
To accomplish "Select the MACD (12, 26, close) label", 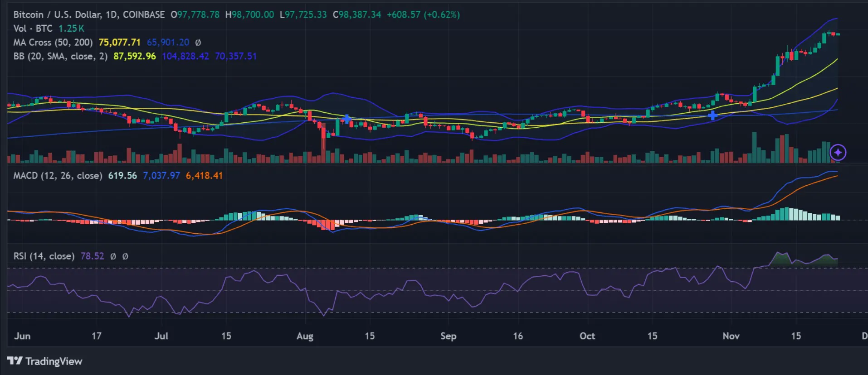I will [x=58, y=176].
